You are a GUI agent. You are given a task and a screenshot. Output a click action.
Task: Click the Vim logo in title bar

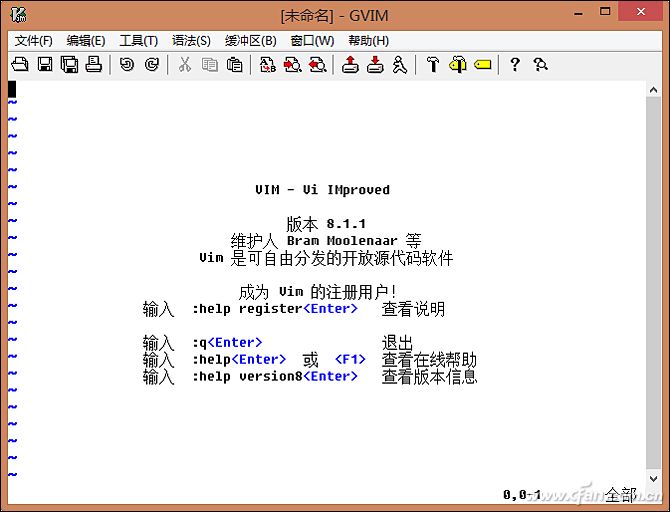click(x=18, y=15)
